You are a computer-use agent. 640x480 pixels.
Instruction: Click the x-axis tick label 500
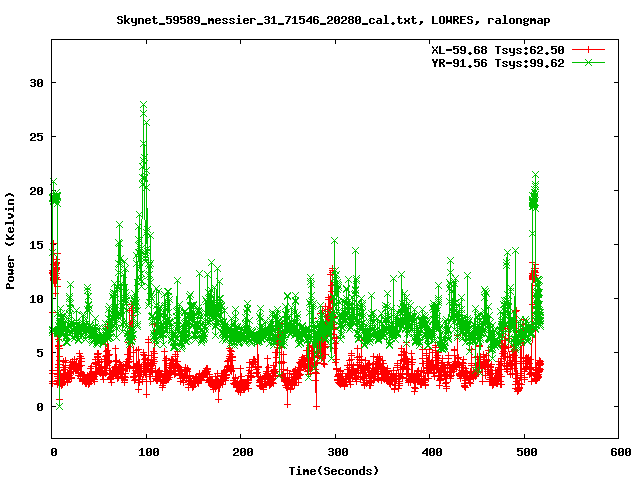(x=527, y=452)
